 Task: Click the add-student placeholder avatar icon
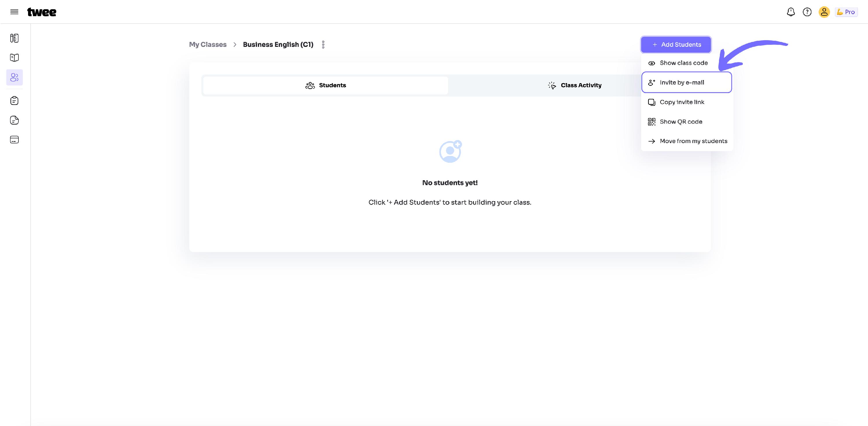pos(450,151)
